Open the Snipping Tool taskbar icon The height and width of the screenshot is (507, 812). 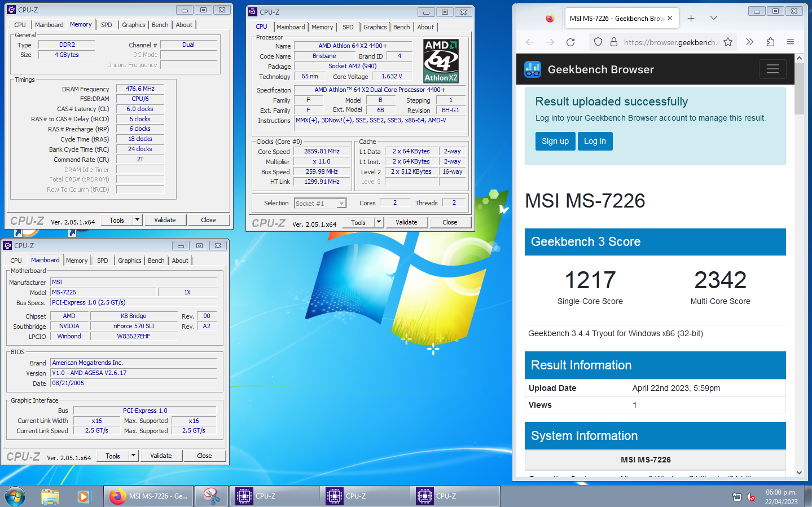[212, 496]
